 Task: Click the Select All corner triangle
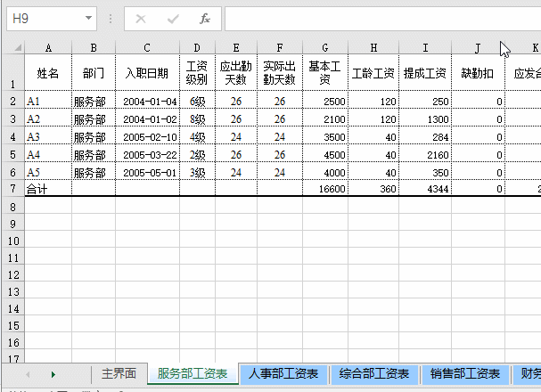point(12,47)
